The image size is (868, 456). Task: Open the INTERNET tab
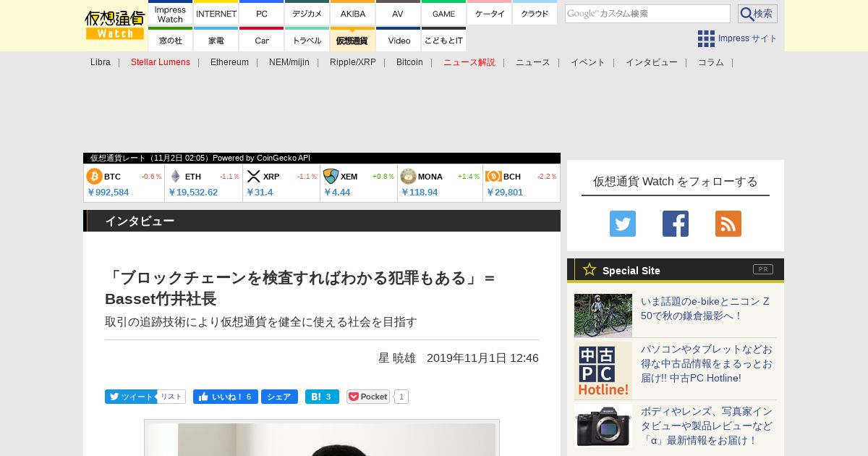click(216, 14)
